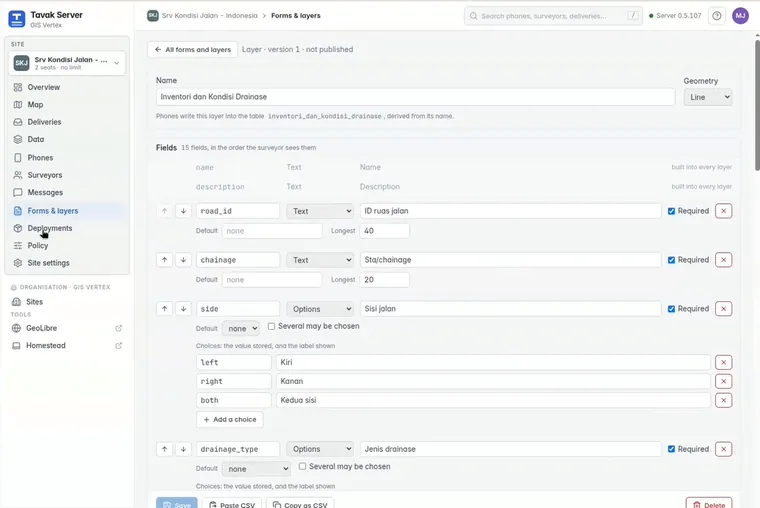
Task: Open Homestead external link icon
Action: click(x=118, y=346)
